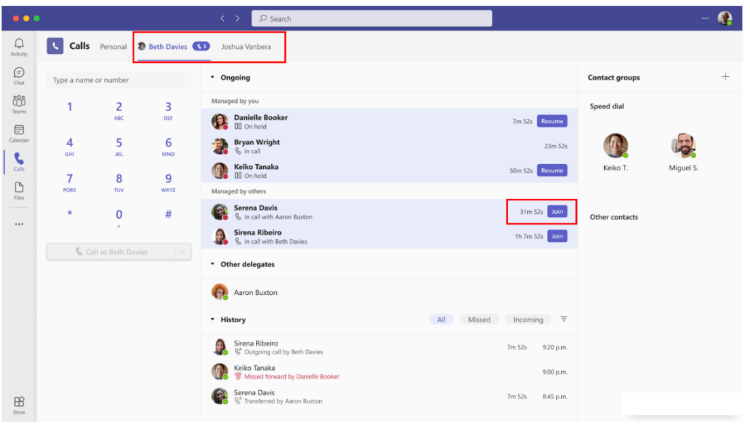Resume Keiko Tanaka's held call
The image size is (750, 425).
(x=552, y=170)
